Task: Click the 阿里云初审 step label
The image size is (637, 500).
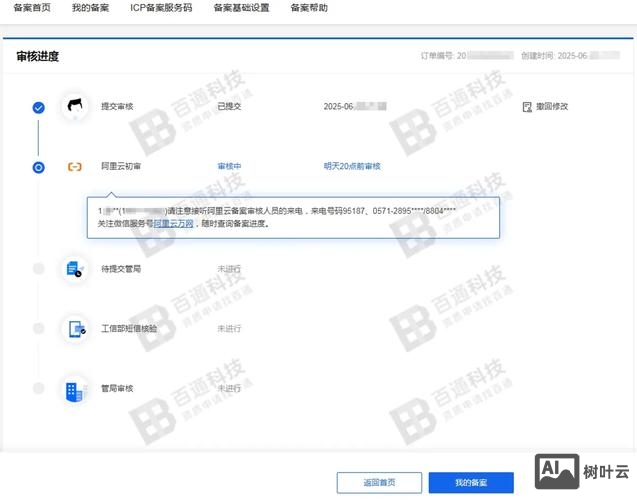Action: coord(121,166)
